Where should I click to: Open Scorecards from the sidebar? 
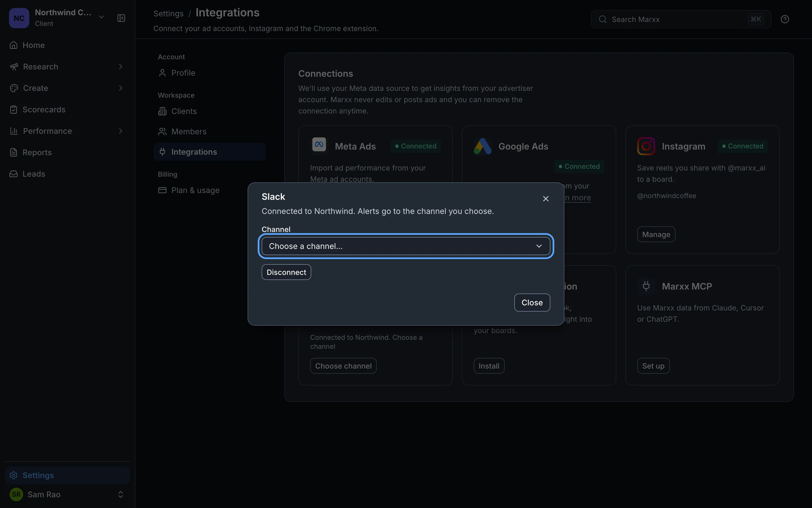click(67, 109)
